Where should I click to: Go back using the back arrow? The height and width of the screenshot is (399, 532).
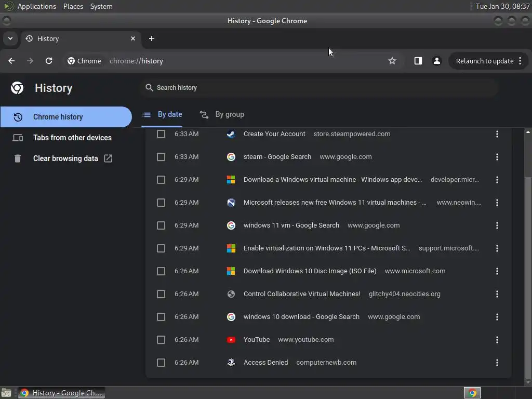11,61
